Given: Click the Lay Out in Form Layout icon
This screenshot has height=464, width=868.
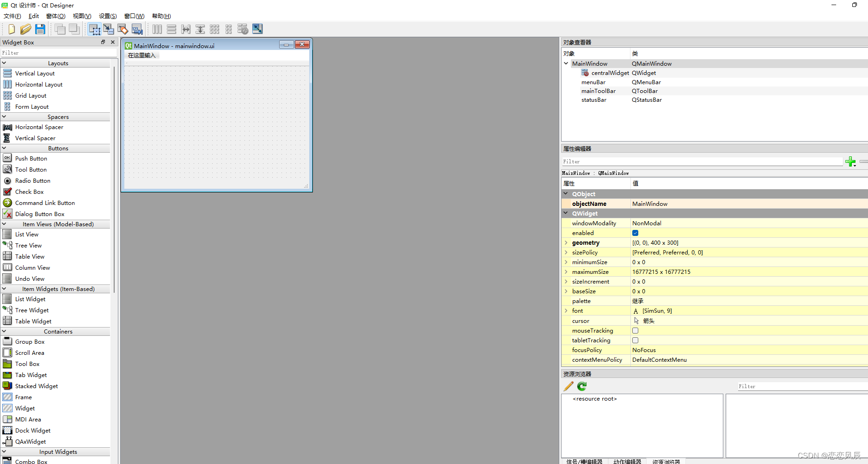Looking at the screenshot, I should point(229,29).
